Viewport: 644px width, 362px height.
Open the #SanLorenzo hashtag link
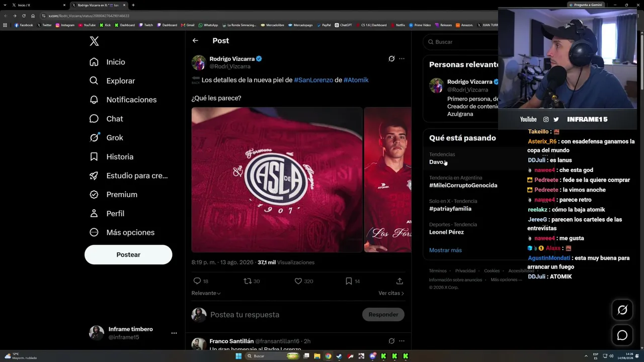pyautogui.click(x=313, y=80)
